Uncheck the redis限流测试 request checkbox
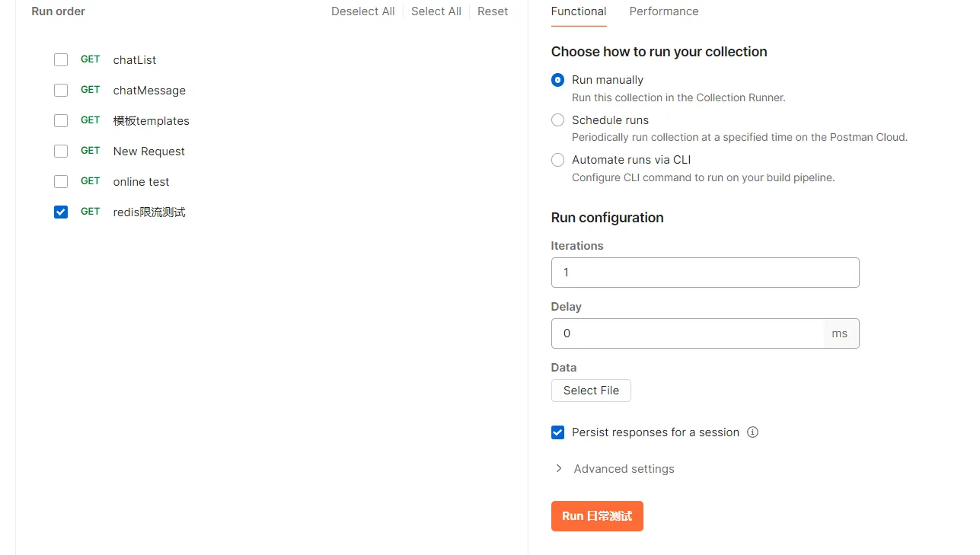The height and width of the screenshot is (555, 980). click(x=61, y=212)
